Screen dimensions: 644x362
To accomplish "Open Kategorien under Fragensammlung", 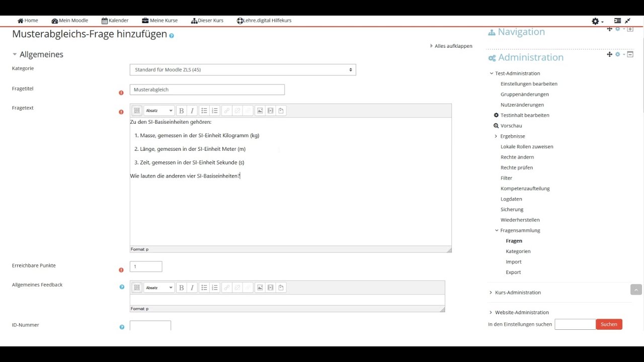I will click(518, 251).
